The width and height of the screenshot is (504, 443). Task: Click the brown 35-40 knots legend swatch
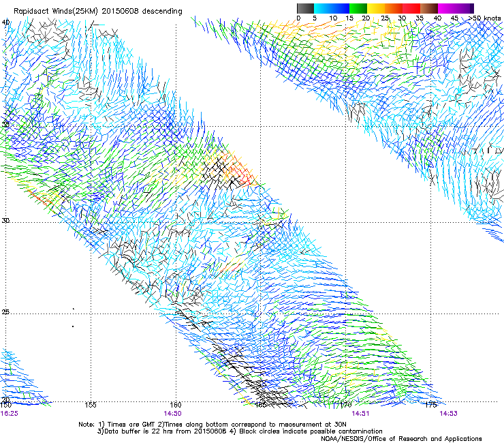pos(429,8)
